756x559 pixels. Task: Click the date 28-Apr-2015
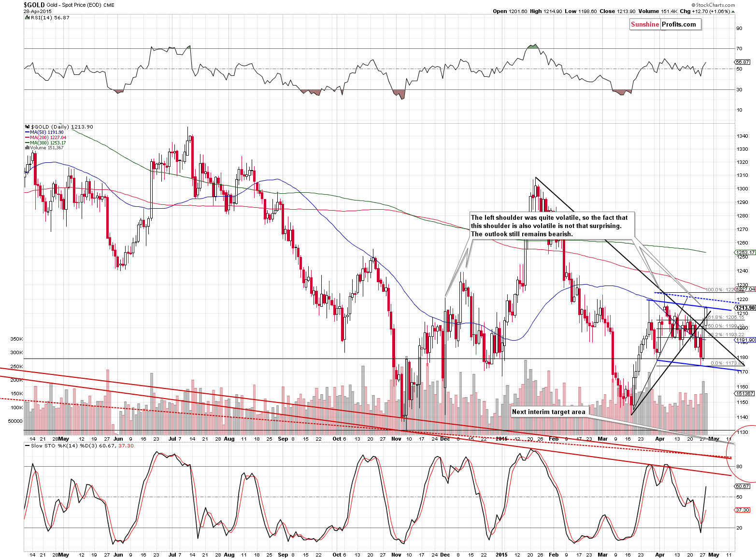click(37, 12)
